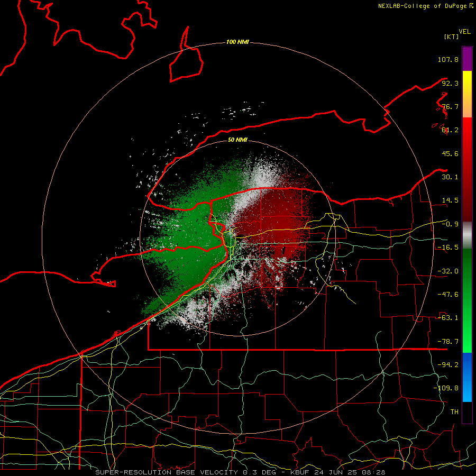Click the -63.1 velocity scale value
This screenshot has width=476, height=476.
click(x=448, y=318)
